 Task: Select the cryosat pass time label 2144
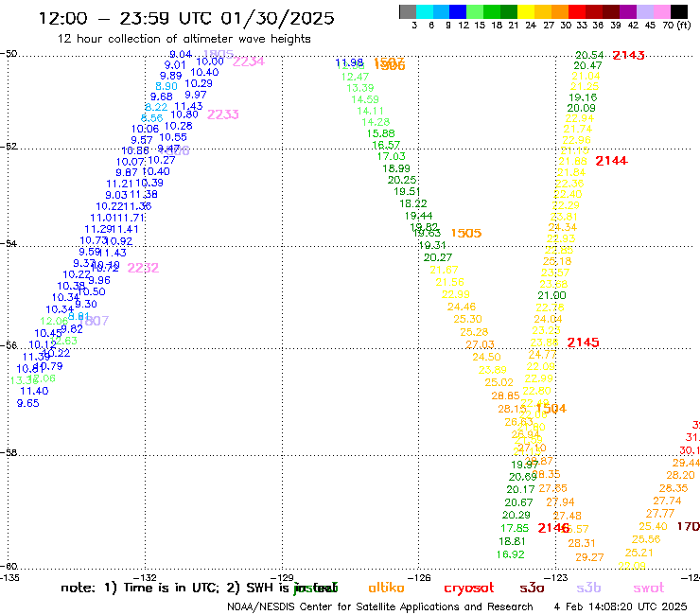pyautogui.click(x=612, y=161)
